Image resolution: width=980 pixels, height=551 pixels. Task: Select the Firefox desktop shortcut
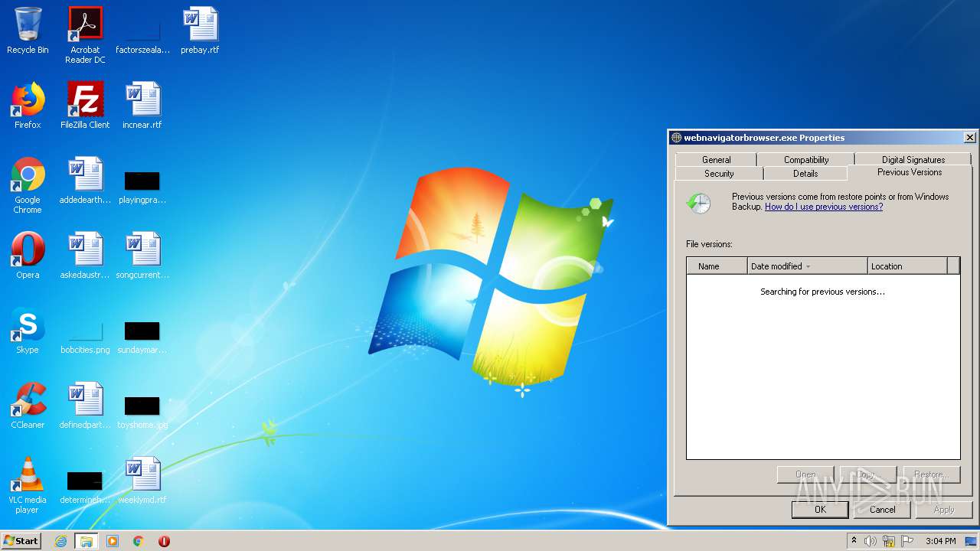pyautogui.click(x=28, y=106)
